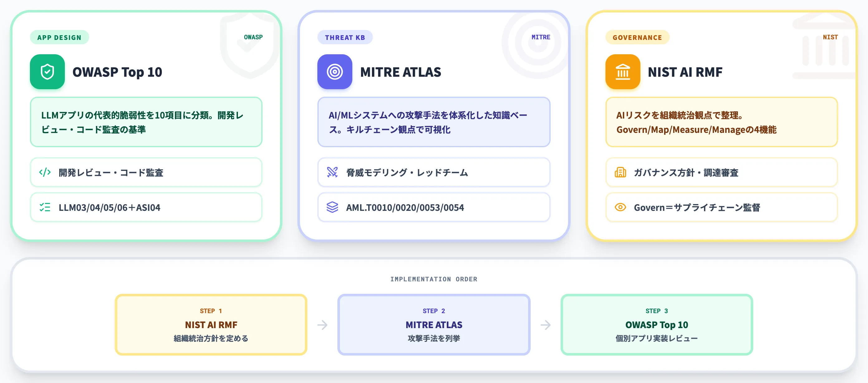Click the layers icon next to AML.T0010
This screenshot has width=868, height=383.
point(332,207)
